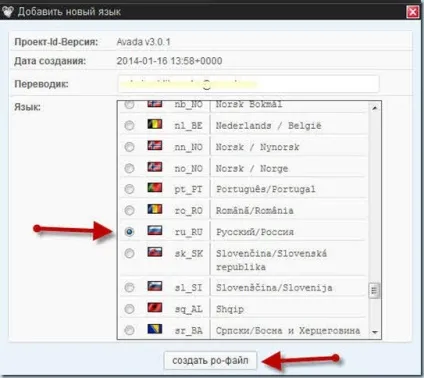The height and width of the screenshot is (378, 424).
Task: Click the создать po-файл button
Action: coord(210,361)
